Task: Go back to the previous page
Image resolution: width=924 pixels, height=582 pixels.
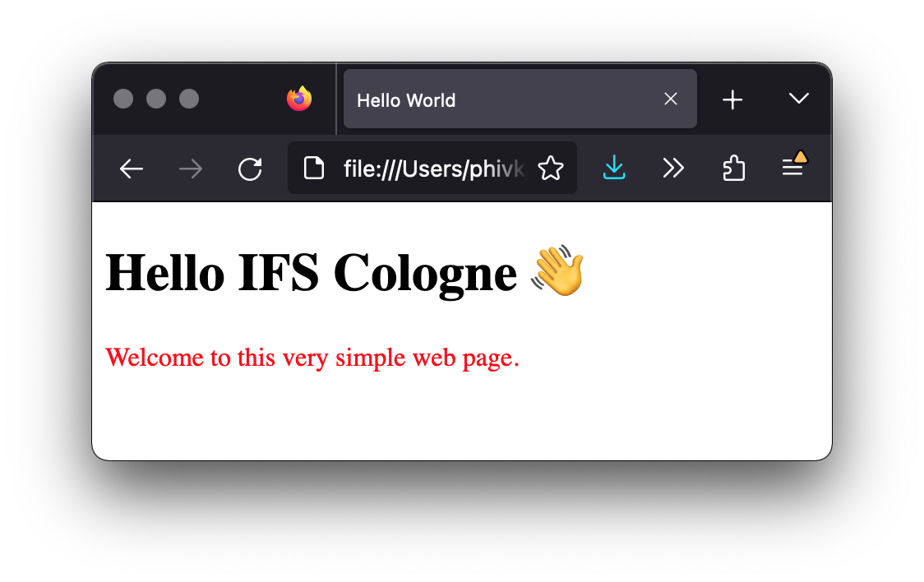Action: [x=131, y=169]
